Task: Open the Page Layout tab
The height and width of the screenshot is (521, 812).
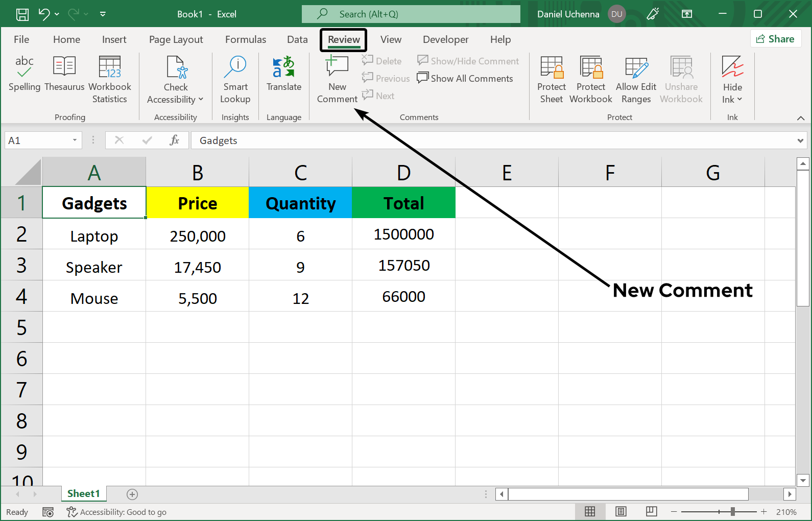Action: [x=176, y=39]
